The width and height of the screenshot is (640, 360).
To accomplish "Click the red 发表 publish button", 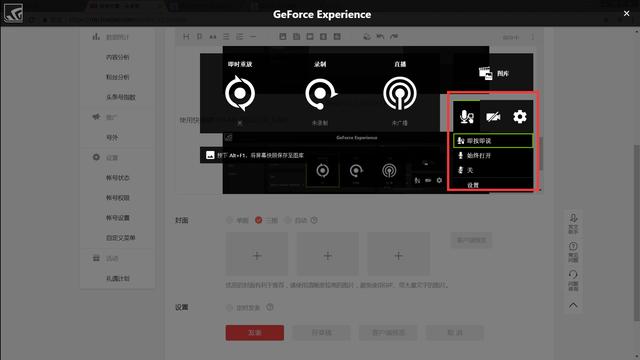I will click(255, 333).
